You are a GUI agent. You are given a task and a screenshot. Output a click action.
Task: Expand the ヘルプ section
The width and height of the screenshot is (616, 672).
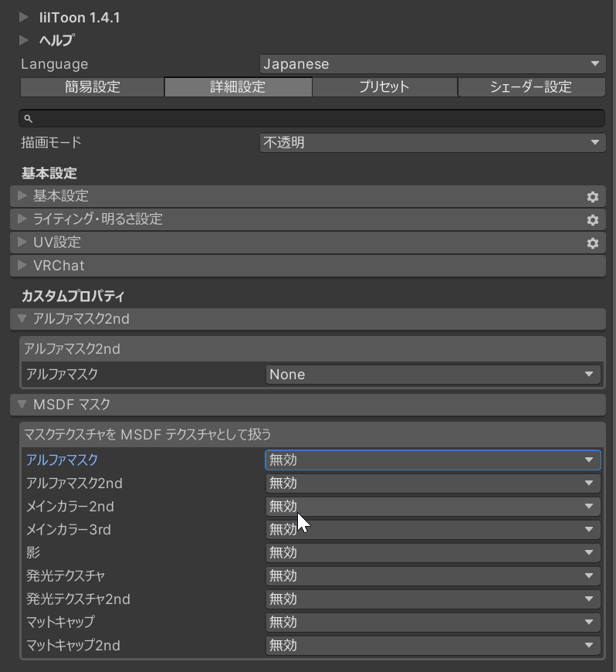(24, 40)
